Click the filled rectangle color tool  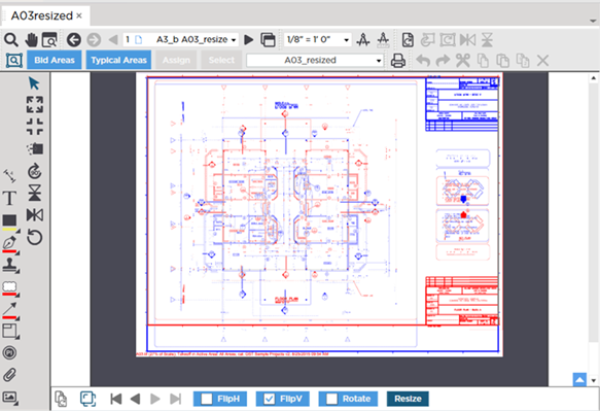[10, 222]
